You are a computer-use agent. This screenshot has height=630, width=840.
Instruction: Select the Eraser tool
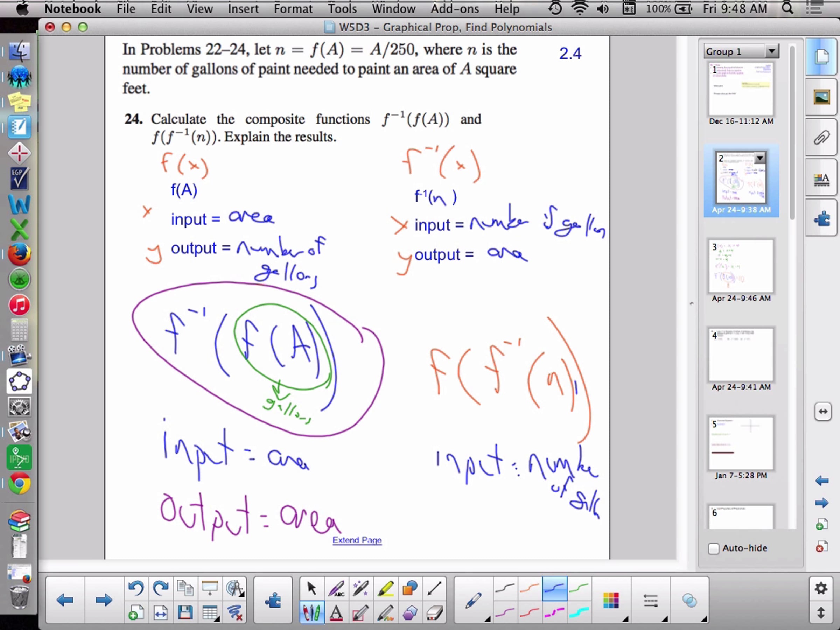click(x=434, y=612)
